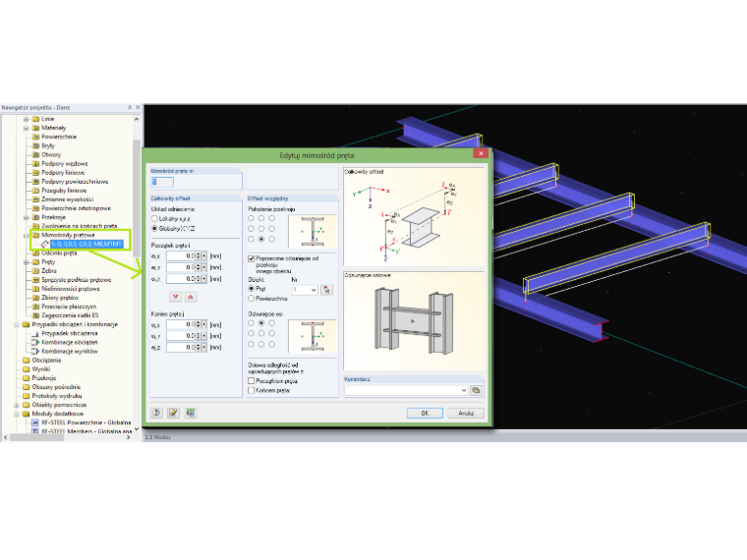Click the Zagęszczenia siatki ES icon
747x560 pixels.
coord(35,315)
